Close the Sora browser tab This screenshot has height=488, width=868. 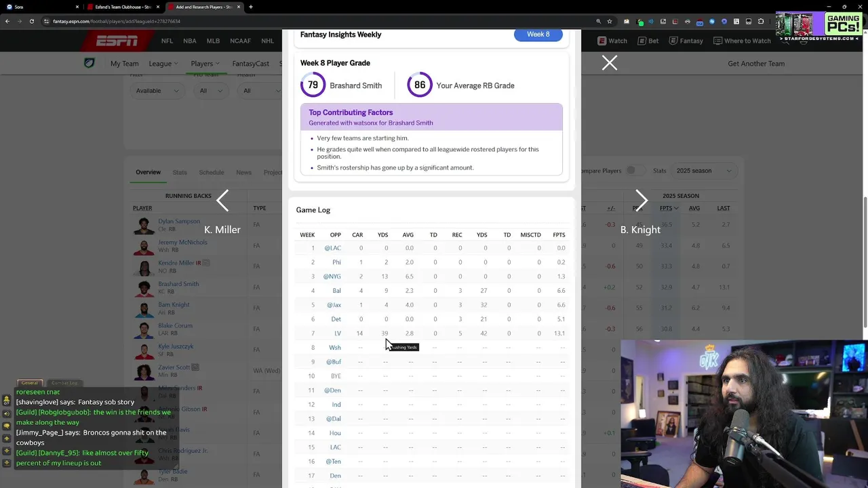pos(77,7)
